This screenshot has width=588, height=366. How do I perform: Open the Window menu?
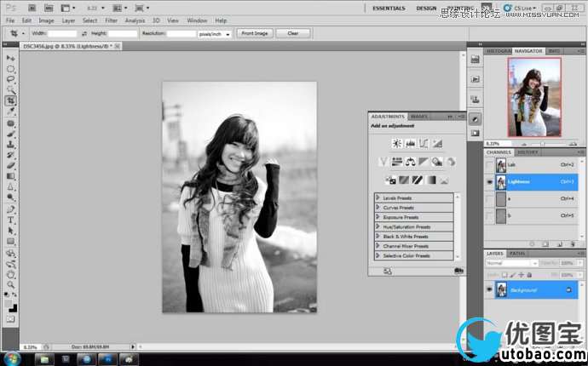[197, 20]
